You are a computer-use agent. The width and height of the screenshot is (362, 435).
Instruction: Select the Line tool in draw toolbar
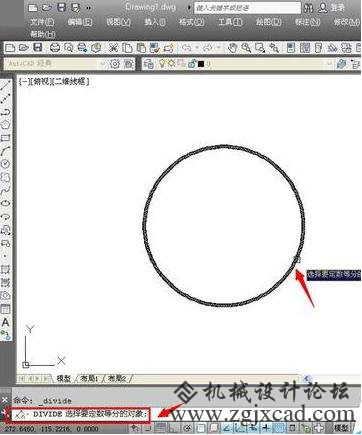tap(5, 86)
